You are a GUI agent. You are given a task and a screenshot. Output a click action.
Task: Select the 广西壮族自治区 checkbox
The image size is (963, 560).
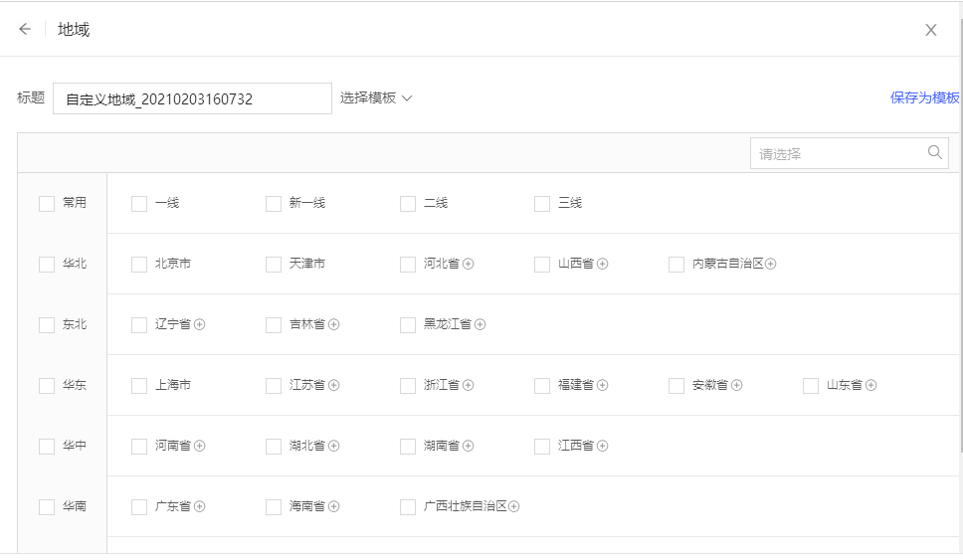[408, 506]
